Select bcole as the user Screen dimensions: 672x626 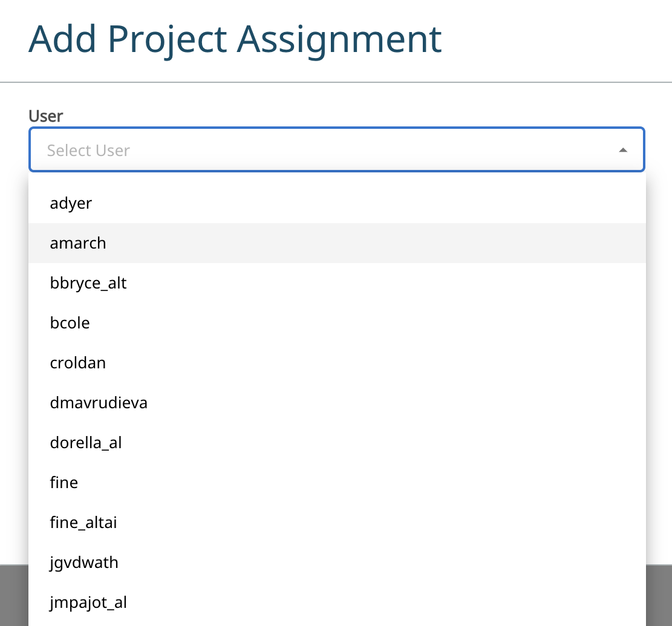(x=70, y=323)
